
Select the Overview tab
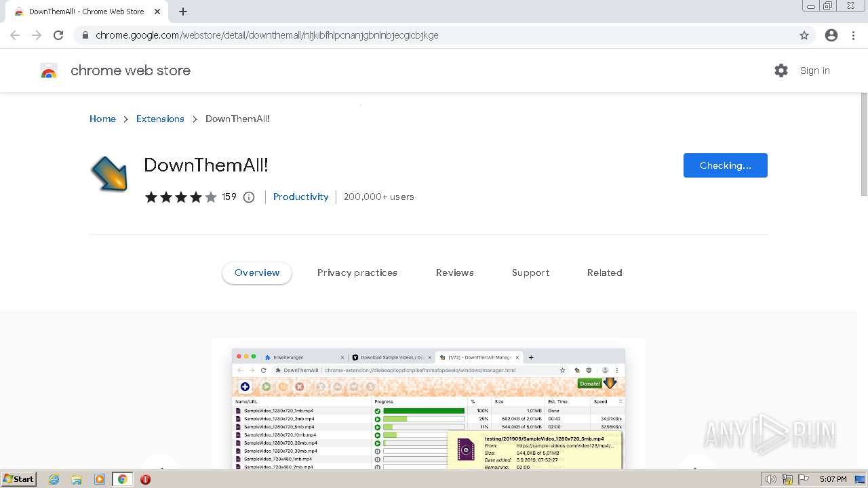click(x=257, y=272)
